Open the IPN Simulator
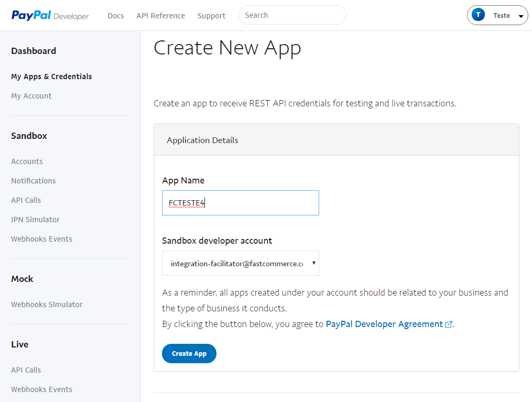Image resolution: width=532 pixels, height=402 pixels. pos(35,220)
